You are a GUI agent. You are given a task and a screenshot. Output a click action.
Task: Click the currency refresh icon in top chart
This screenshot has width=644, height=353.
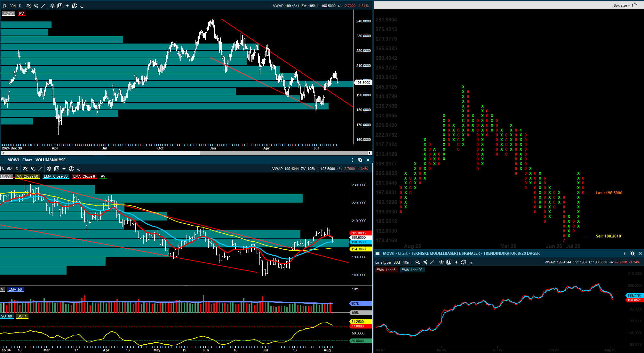75,6
